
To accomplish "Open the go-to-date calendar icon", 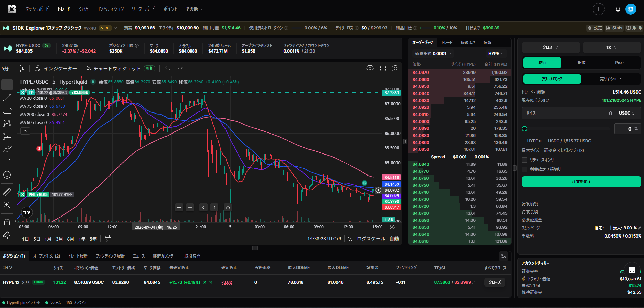I will point(108,239).
